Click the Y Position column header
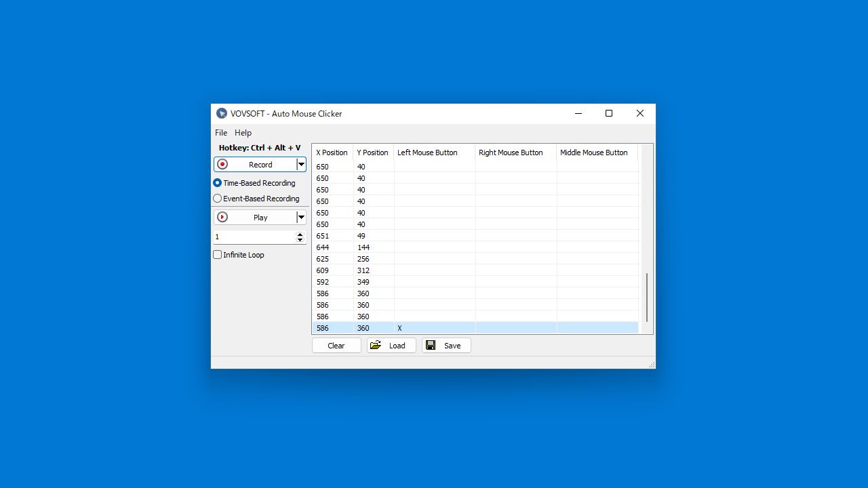The width and height of the screenshot is (868, 488). [x=373, y=152]
